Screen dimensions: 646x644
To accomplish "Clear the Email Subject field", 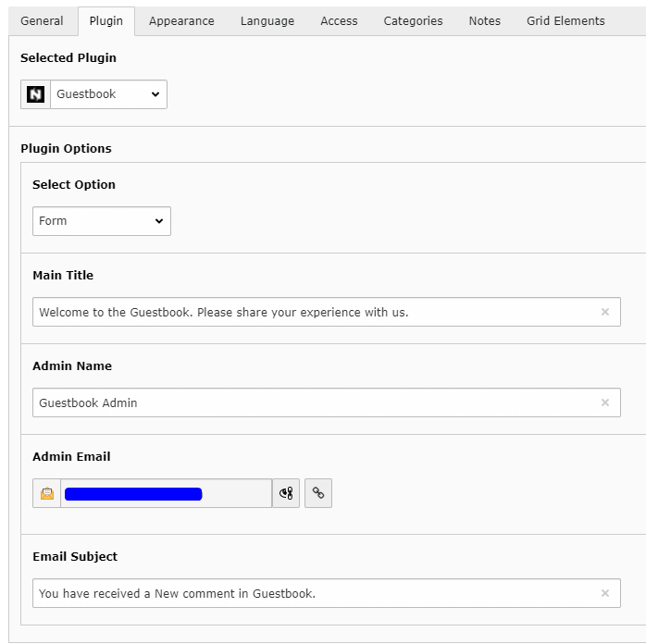I will (x=604, y=593).
